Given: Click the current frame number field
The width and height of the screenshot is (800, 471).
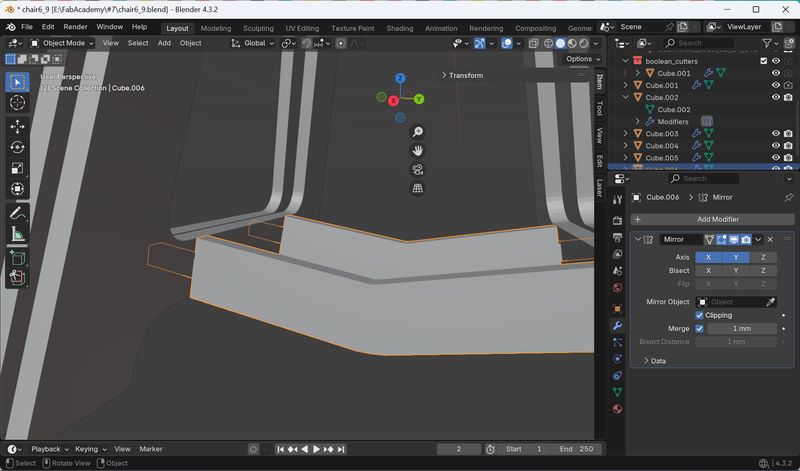Looking at the screenshot, I should [x=459, y=449].
